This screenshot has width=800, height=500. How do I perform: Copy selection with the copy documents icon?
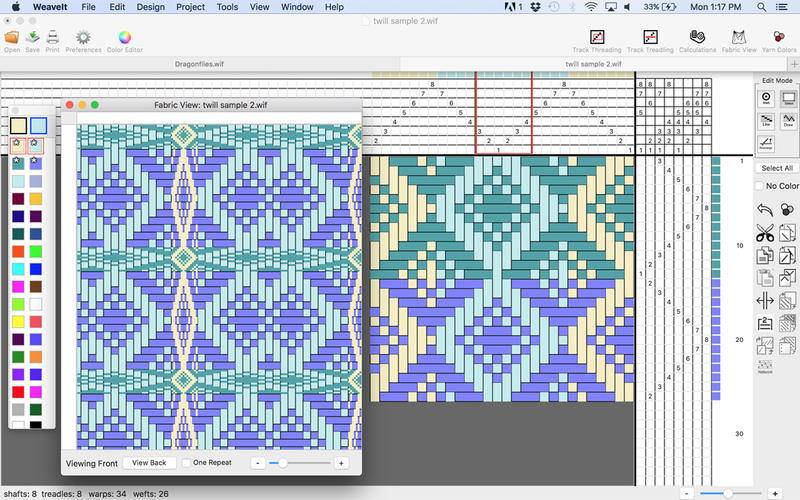tap(765, 255)
